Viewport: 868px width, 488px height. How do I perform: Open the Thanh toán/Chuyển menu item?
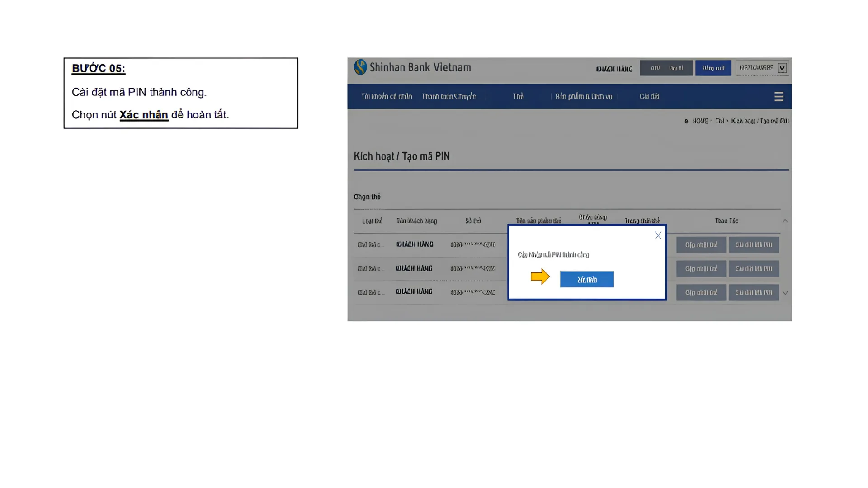[x=451, y=96]
